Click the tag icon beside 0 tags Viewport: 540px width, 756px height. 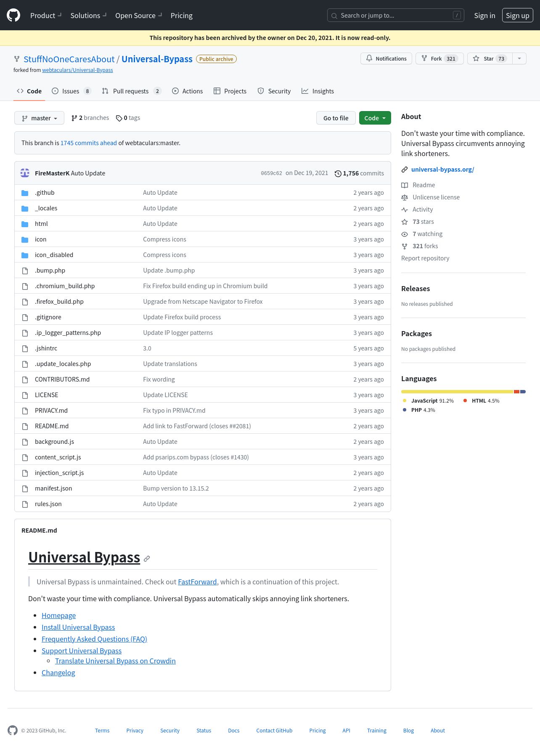click(119, 118)
